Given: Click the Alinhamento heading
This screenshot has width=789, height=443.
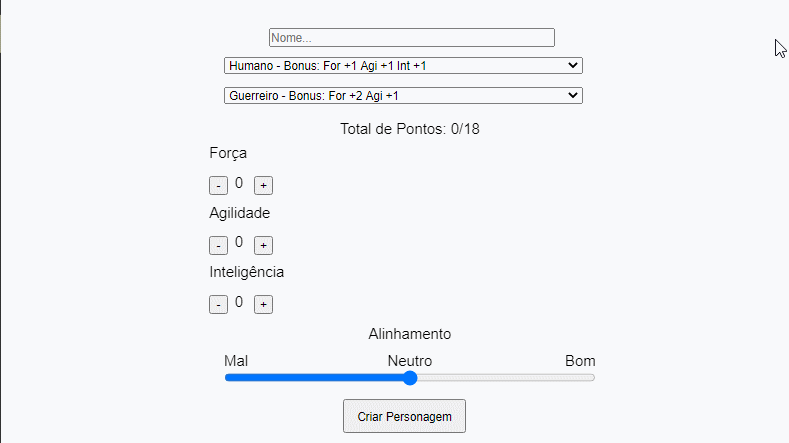Looking at the screenshot, I should [x=410, y=334].
